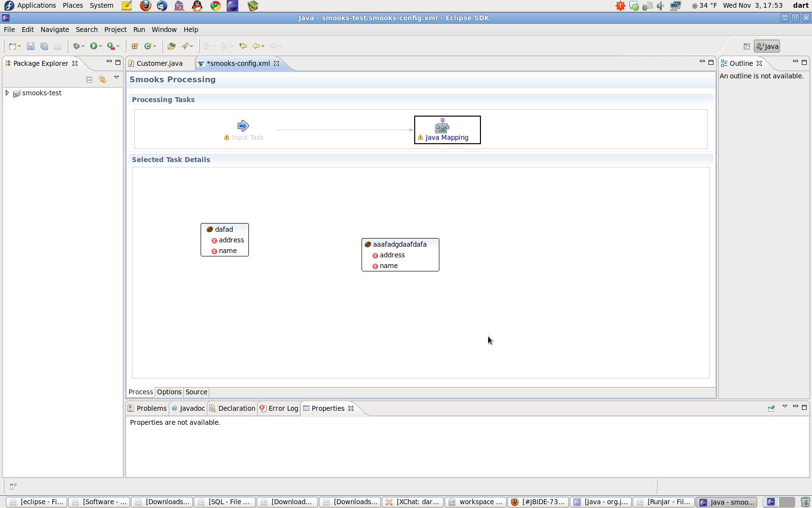Screen dimensions: 812x508
Task: Launch Pidgin from the top panel
Action: [179, 6]
